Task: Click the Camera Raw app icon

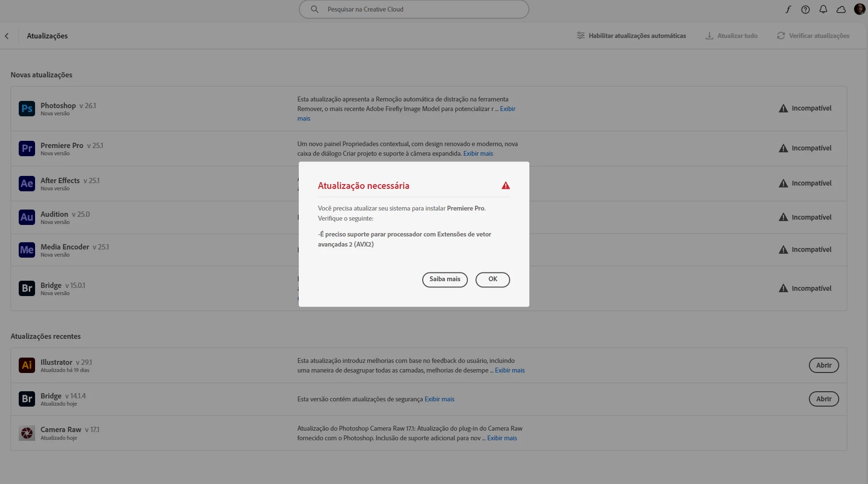Action: tap(27, 433)
